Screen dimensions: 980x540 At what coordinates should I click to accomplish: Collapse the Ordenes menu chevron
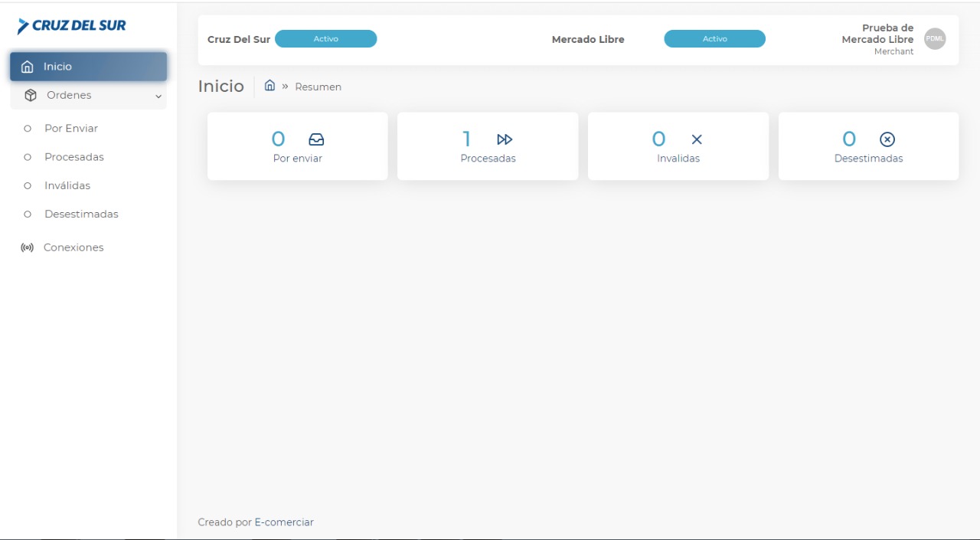[158, 97]
